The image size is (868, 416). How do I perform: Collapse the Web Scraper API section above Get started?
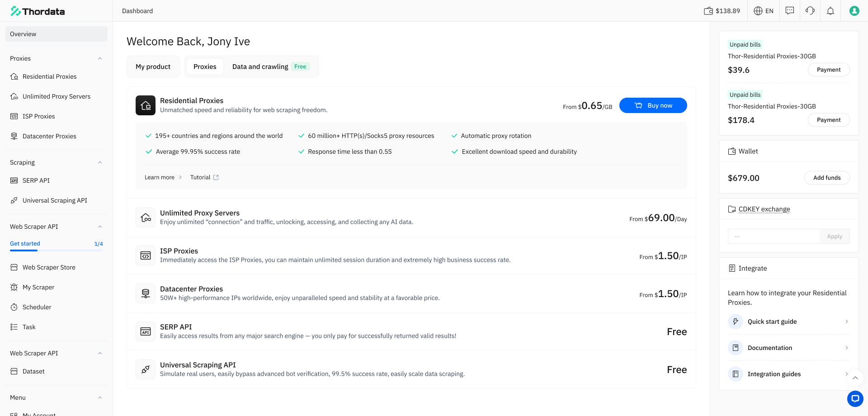[x=100, y=227]
